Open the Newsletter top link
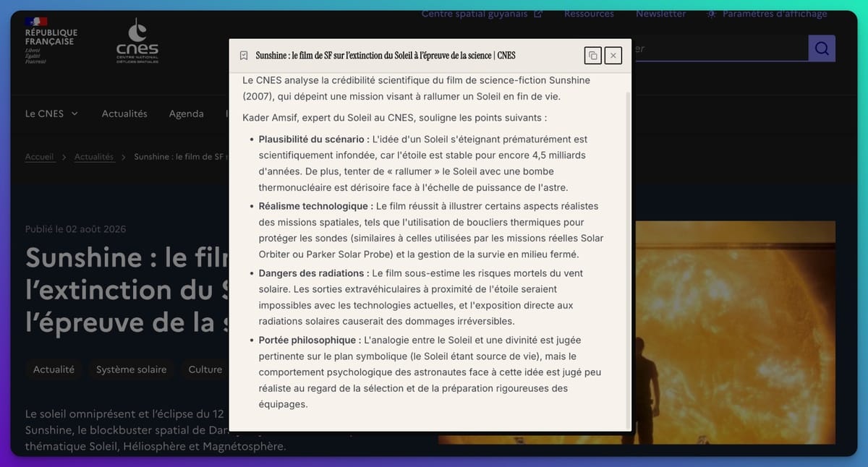868x467 pixels. [x=661, y=14]
